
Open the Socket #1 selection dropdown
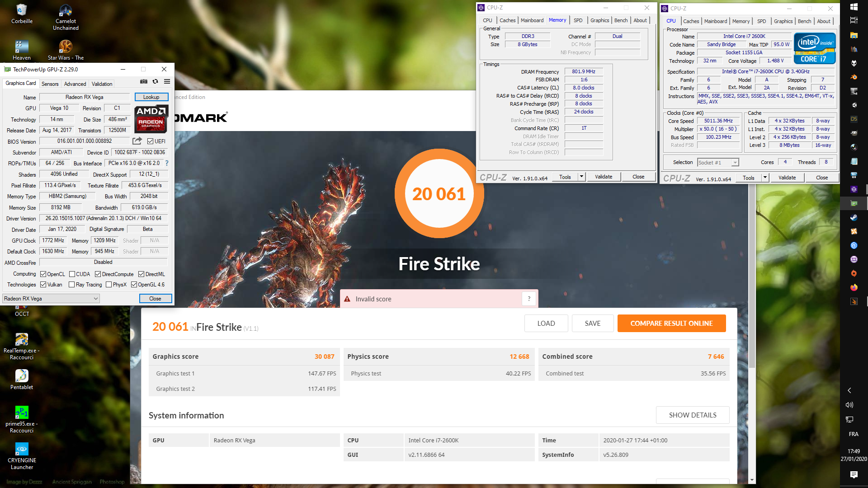pyautogui.click(x=718, y=163)
